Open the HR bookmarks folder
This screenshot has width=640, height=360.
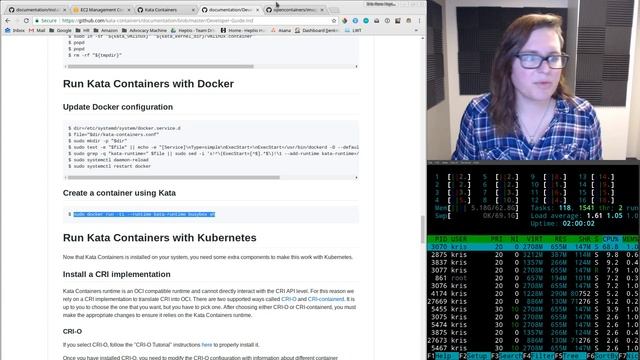(82, 30)
